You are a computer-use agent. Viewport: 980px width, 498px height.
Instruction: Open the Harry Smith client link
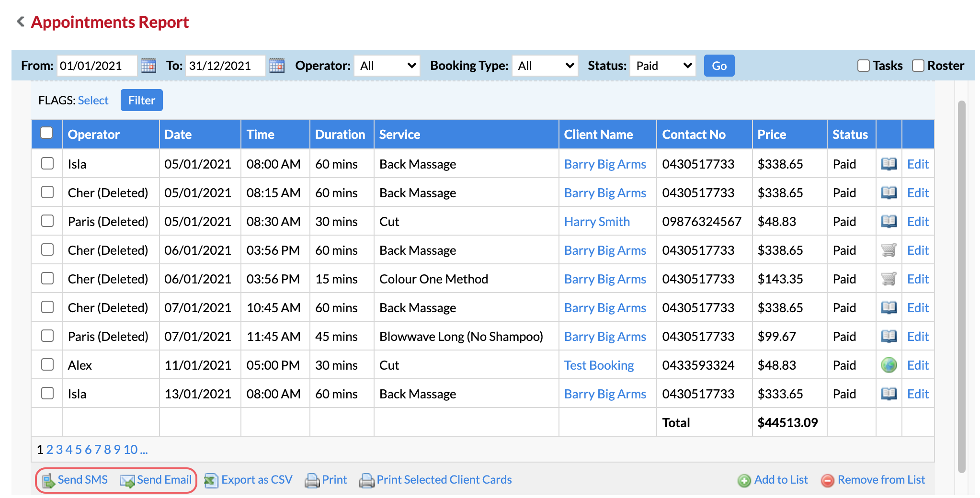tap(597, 222)
